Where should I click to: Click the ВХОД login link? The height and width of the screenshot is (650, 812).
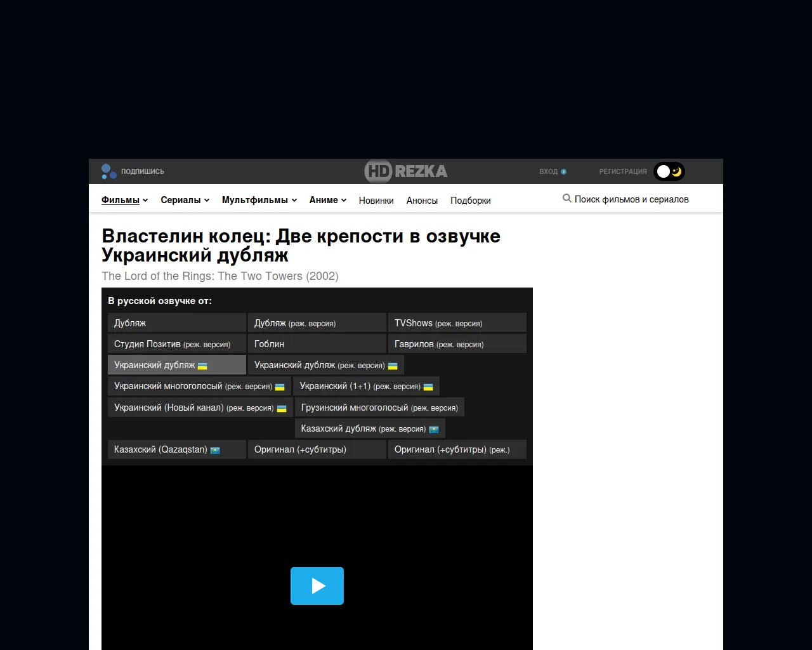[x=553, y=171]
